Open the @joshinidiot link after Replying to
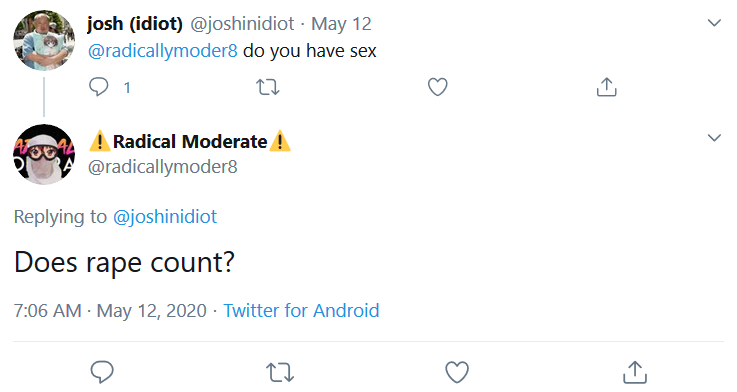Screen dimensions: 737x392 tap(165, 217)
